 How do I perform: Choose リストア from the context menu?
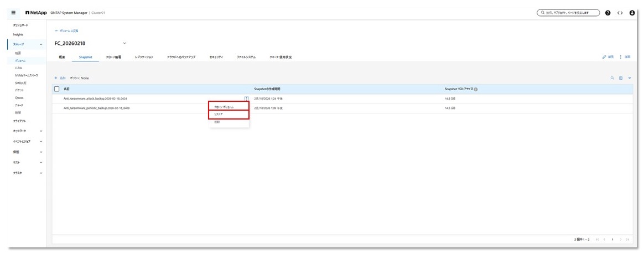coord(228,114)
